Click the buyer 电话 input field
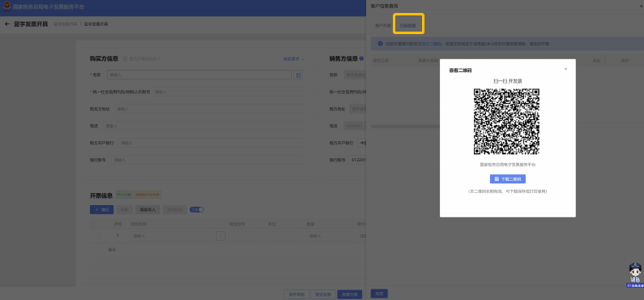The image size is (644, 300). 203,126
